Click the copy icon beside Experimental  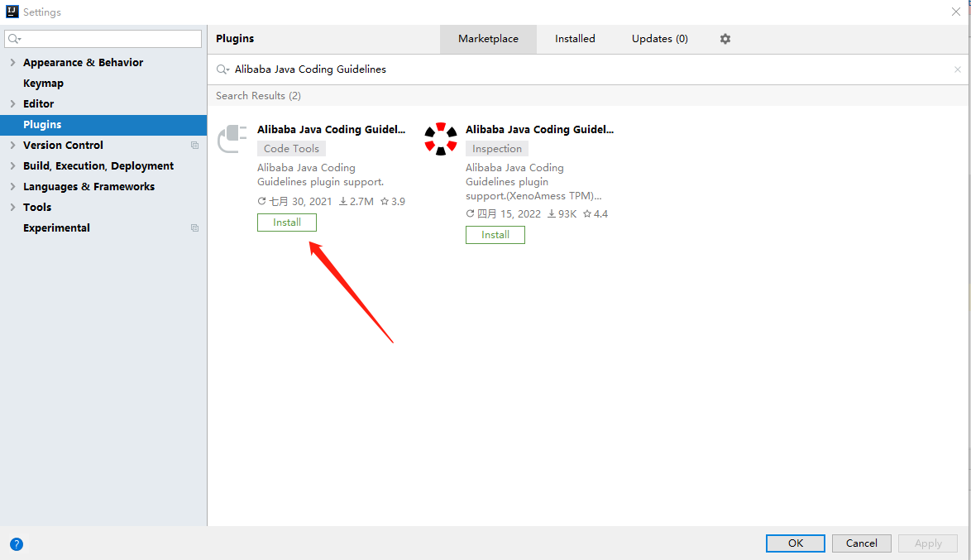[x=194, y=228]
